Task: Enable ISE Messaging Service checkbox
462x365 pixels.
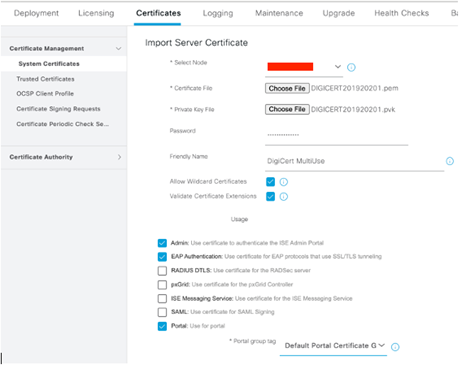Action: 162,298
